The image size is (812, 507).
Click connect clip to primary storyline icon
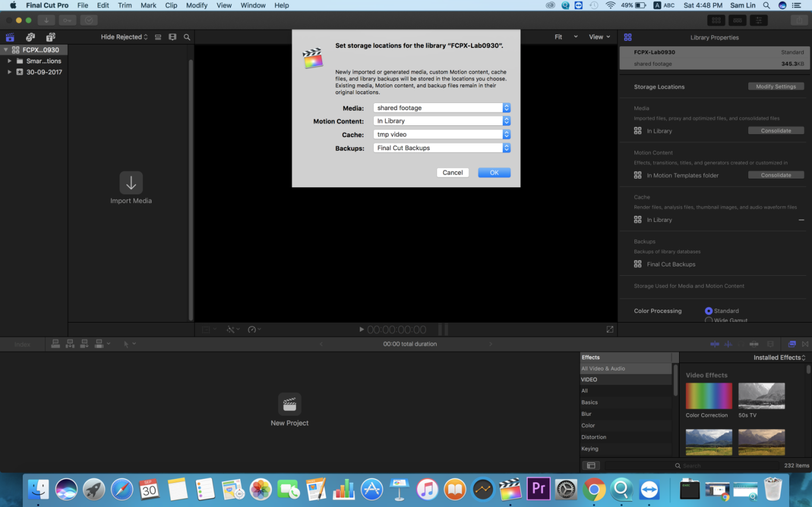[x=56, y=344]
